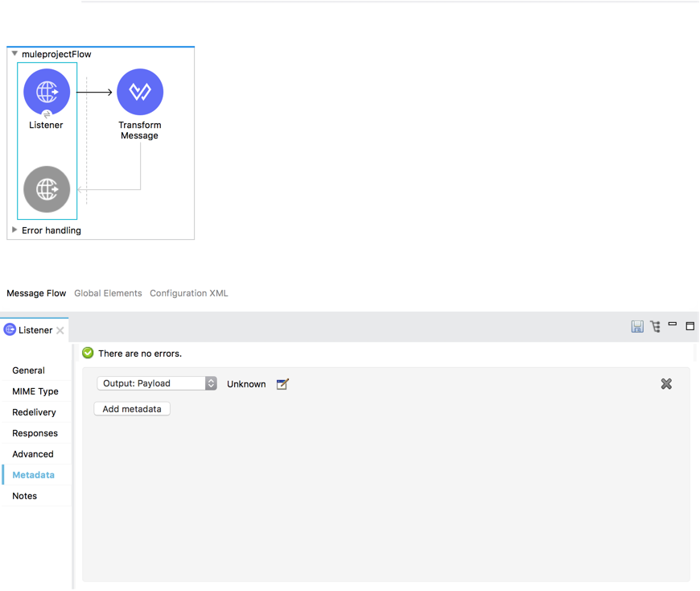
Task: Switch to the Configuration XML tab
Action: 188,293
